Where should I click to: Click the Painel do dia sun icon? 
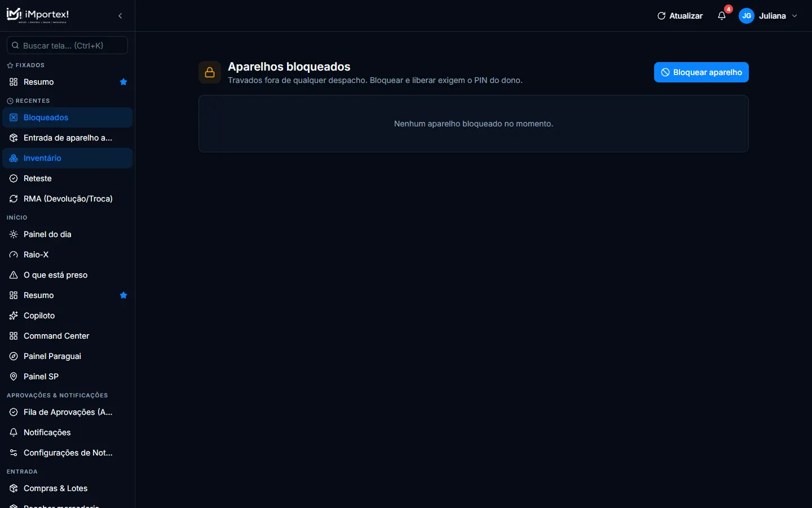point(14,234)
